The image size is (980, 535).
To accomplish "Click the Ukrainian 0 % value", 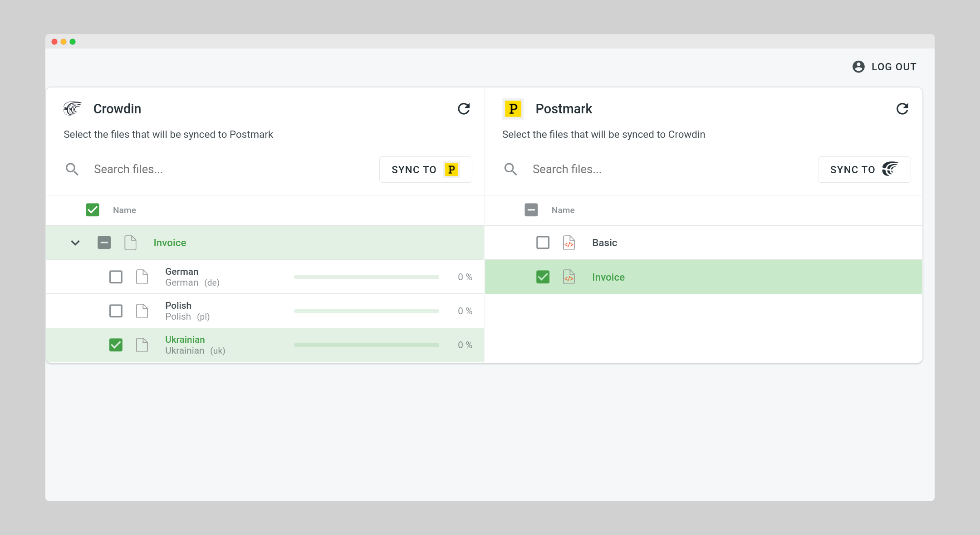I will point(465,345).
